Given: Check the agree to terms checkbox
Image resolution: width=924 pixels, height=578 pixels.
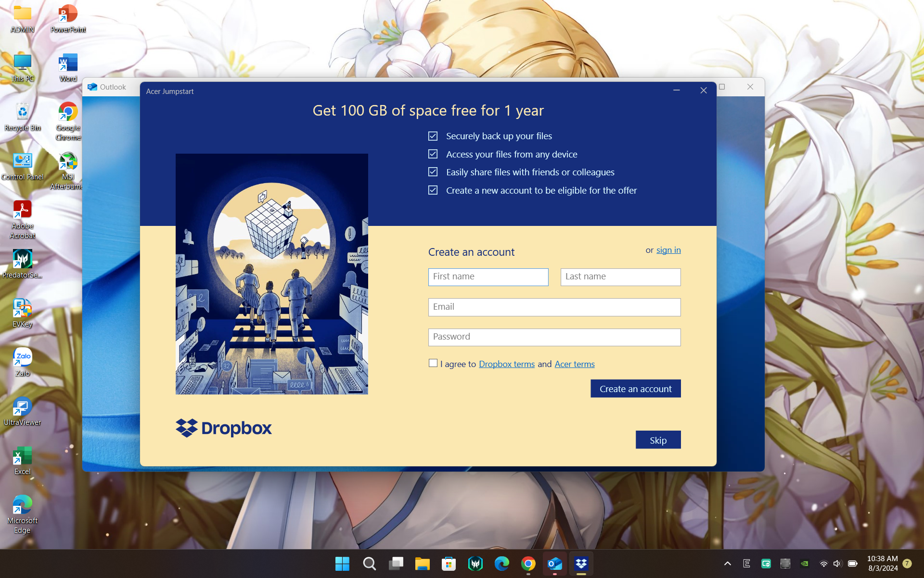Looking at the screenshot, I should pos(433,363).
